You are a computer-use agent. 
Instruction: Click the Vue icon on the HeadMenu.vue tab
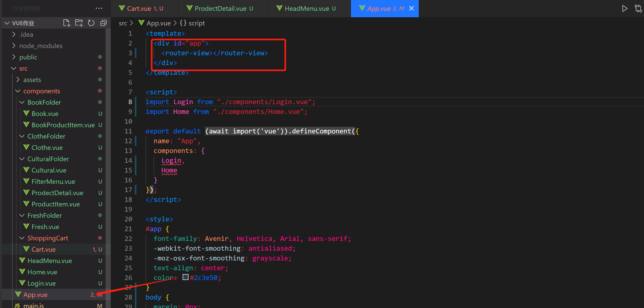click(279, 8)
